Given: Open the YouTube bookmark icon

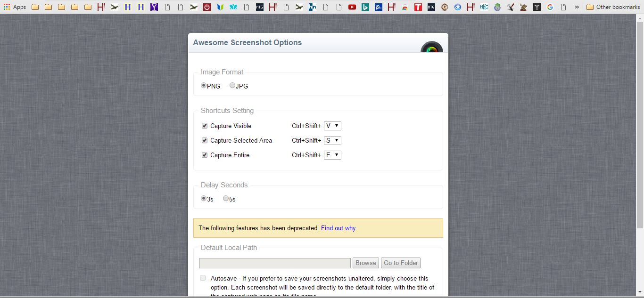Looking at the screenshot, I should point(352,7).
